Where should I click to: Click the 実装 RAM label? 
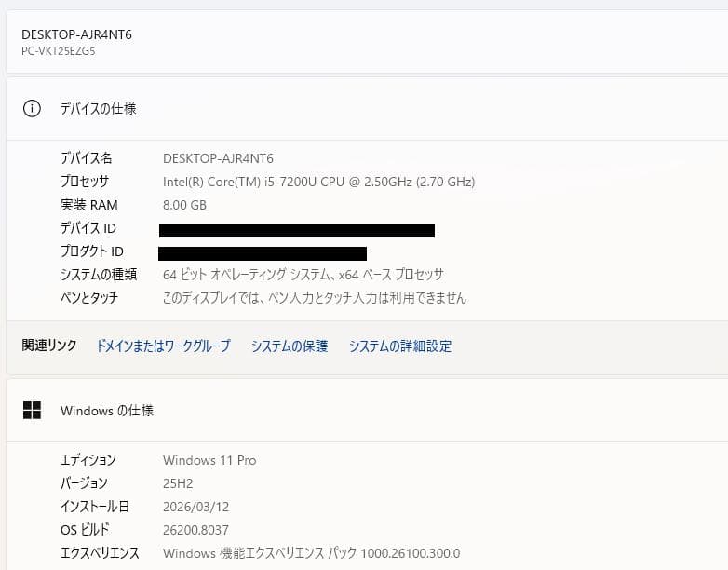click(89, 205)
